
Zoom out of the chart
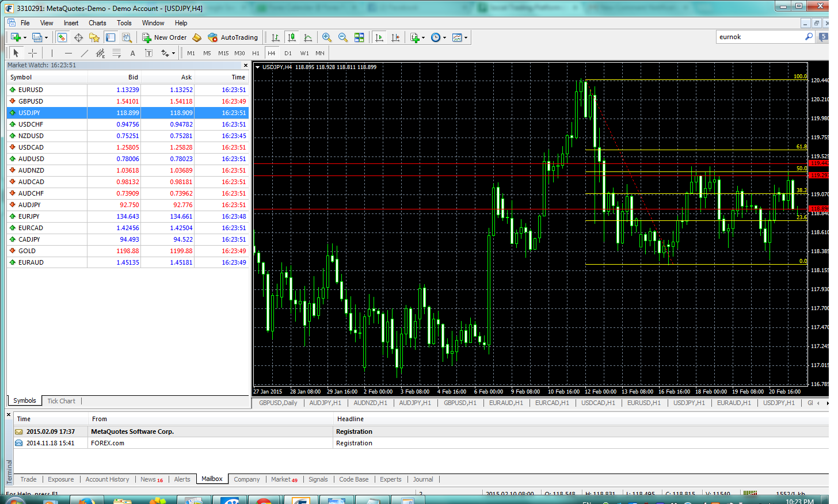343,37
